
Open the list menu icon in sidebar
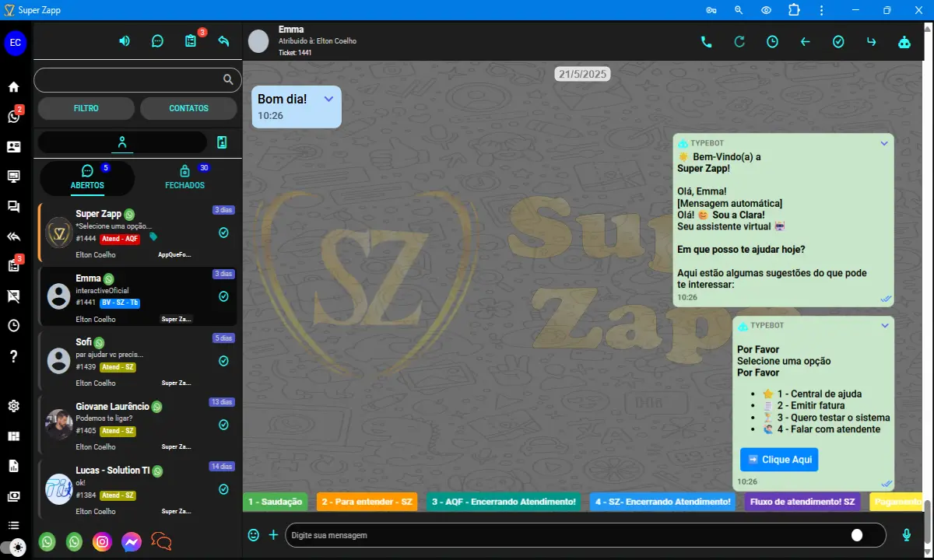(x=13, y=526)
